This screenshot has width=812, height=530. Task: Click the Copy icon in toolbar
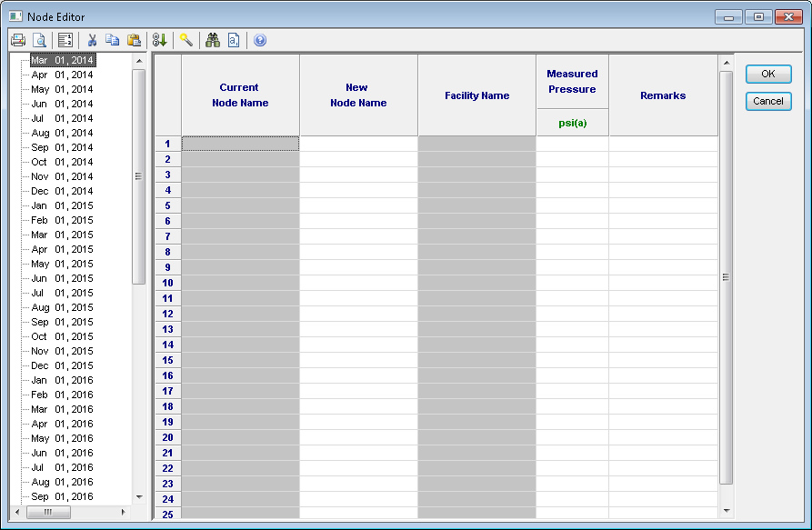tap(113, 40)
